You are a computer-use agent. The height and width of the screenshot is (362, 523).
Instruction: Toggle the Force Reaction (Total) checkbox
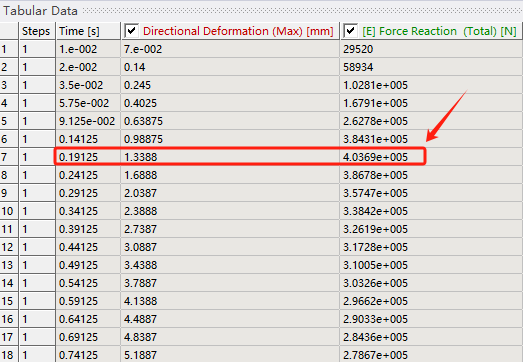pyautogui.click(x=351, y=31)
